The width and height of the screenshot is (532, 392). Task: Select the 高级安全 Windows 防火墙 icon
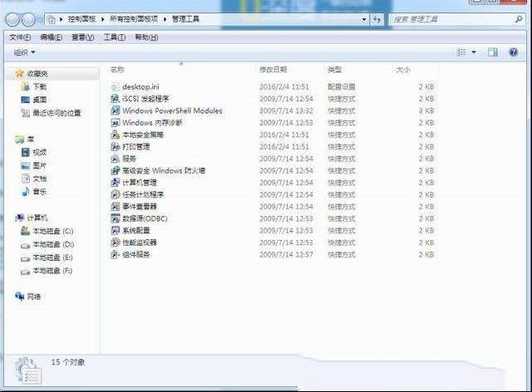coord(116,170)
